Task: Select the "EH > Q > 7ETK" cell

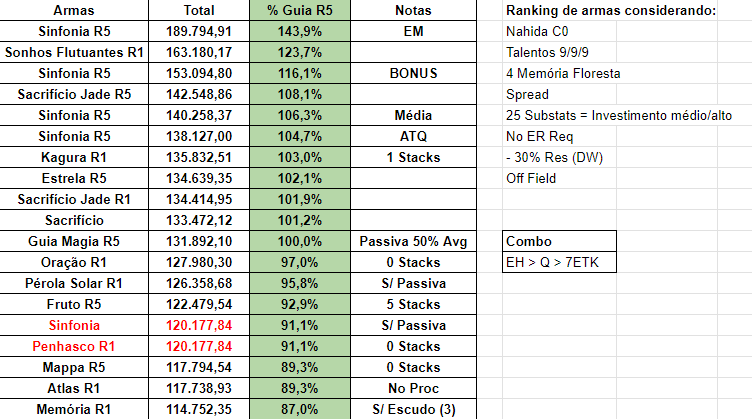Action: 560,262
